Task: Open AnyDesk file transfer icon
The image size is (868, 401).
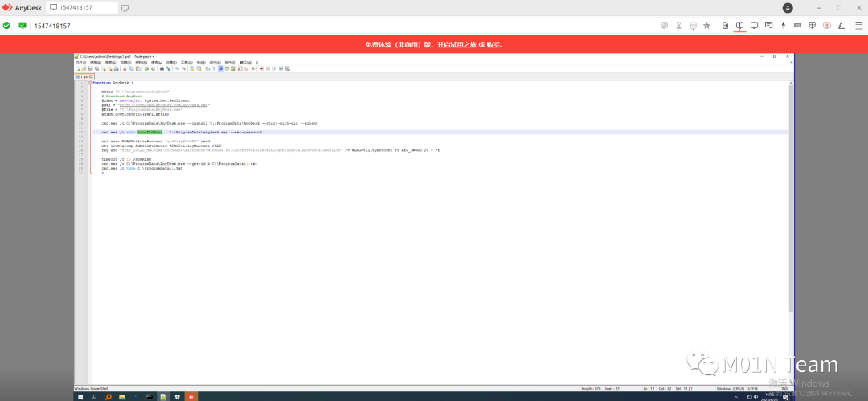Action: [x=725, y=26]
